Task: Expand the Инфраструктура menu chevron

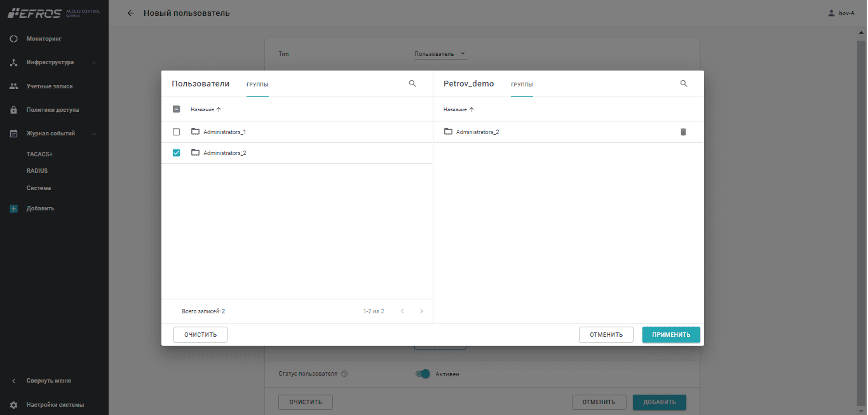Action: coord(94,62)
